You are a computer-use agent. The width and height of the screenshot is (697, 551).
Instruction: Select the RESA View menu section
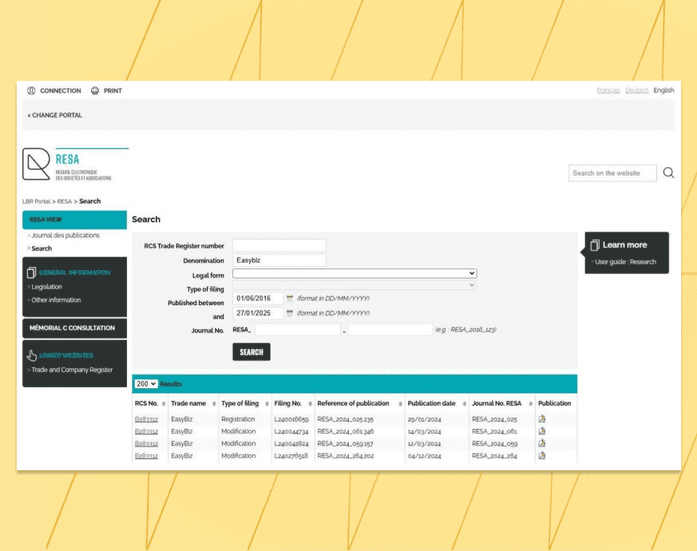74,220
